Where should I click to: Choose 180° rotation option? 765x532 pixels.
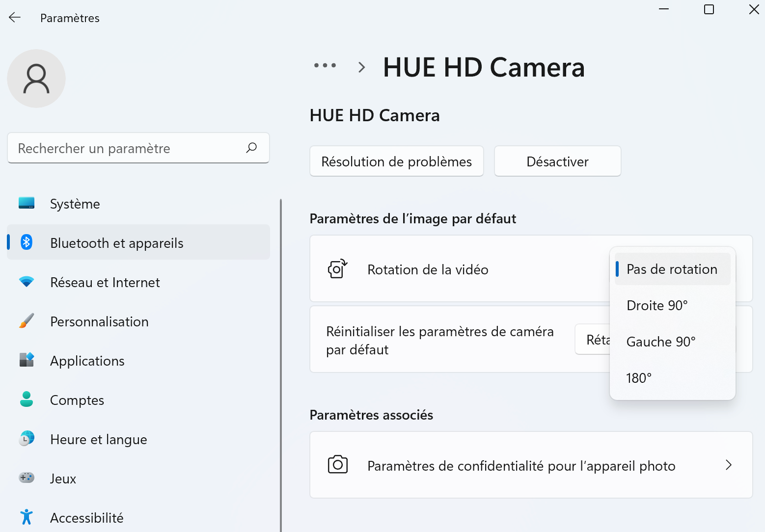[x=672, y=378]
